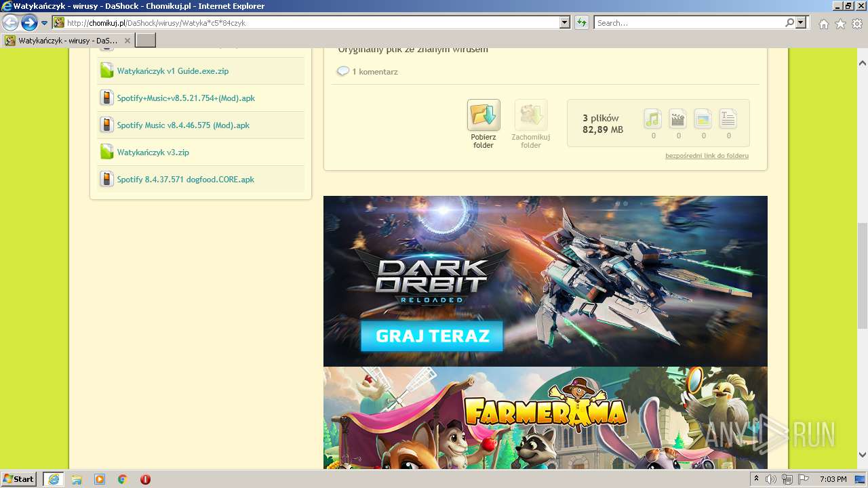The image size is (868, 488).
Task: Click the DarkOrbit Reloaded banner image
Action: coord(545,281)
